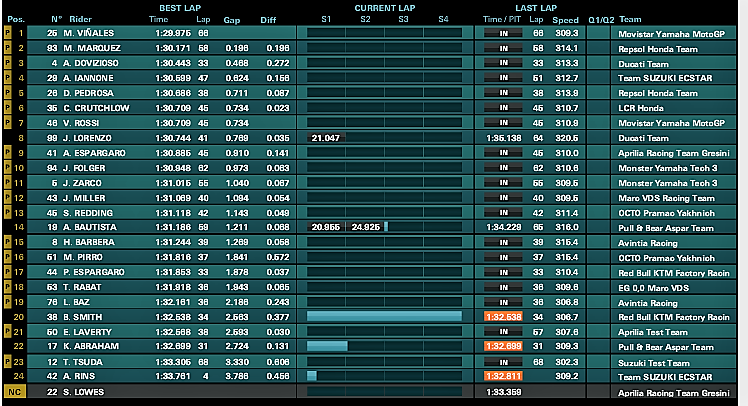This screenshot has height=406, width=748.
Task: Click B. Smith's full current-lap progress bar
Action: tap(384, 316)
